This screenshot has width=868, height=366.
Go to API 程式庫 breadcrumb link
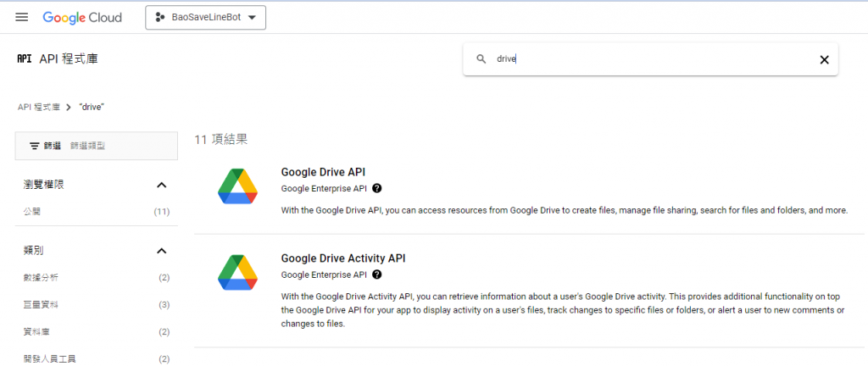click(39, 108)
